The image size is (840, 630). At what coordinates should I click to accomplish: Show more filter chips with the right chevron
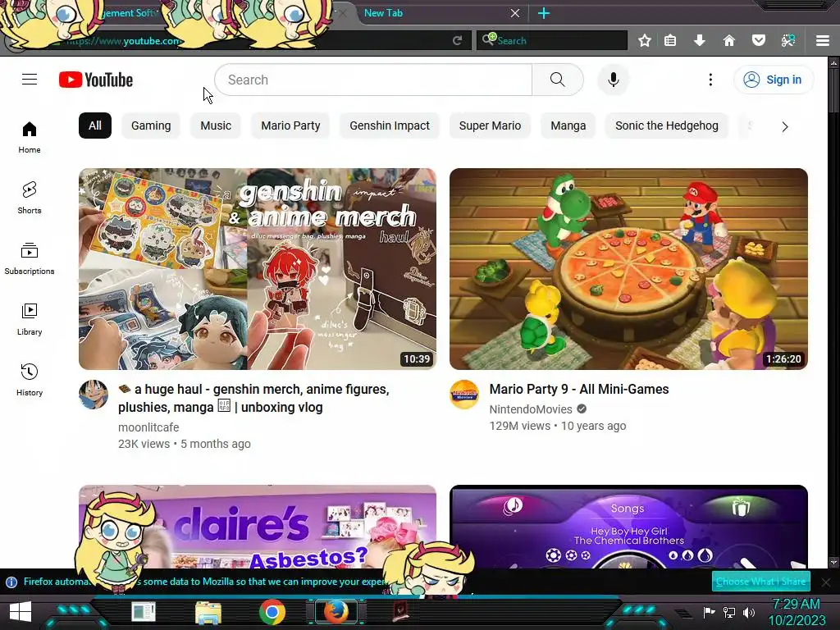tap(785, 127)
